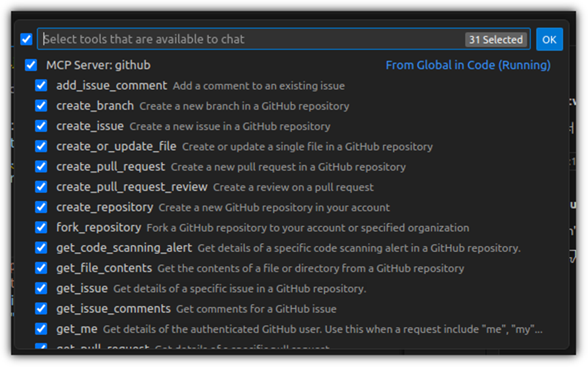Image resolution: width=588 pixels, height=367 pixels.
Task: Click the 'Create a new pull request in a GitHub repository' description
Action: point(288,167)
